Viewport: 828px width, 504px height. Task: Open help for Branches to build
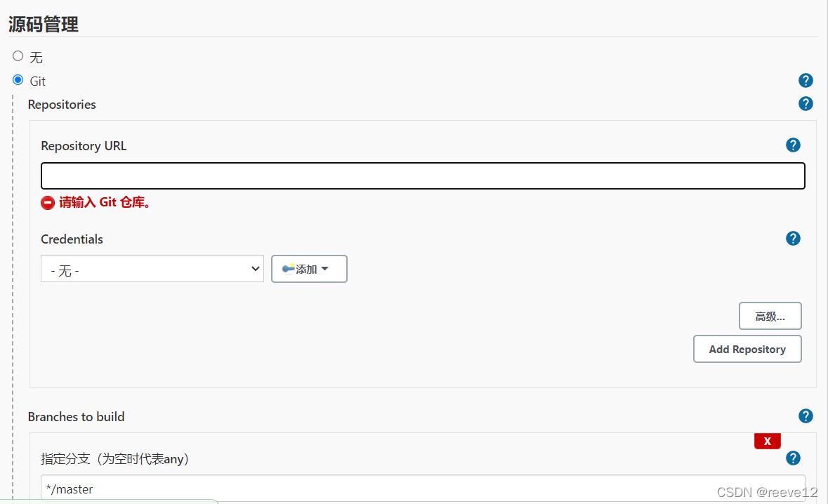[806, 416]
